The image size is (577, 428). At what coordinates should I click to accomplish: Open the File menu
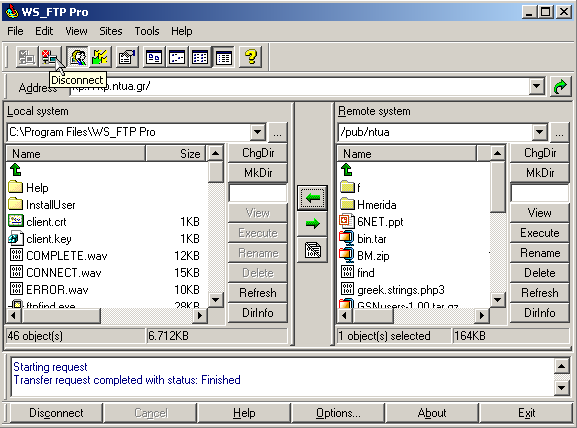click(15, 31)
